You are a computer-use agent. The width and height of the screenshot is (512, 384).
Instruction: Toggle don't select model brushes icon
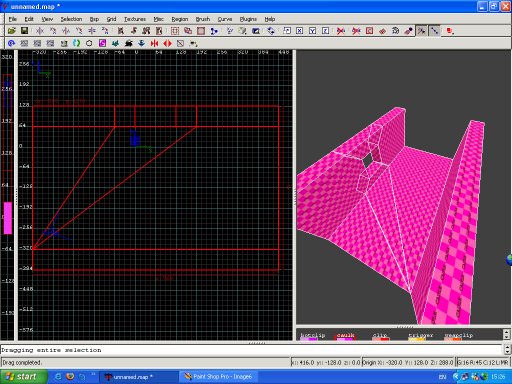click(341, 31)
